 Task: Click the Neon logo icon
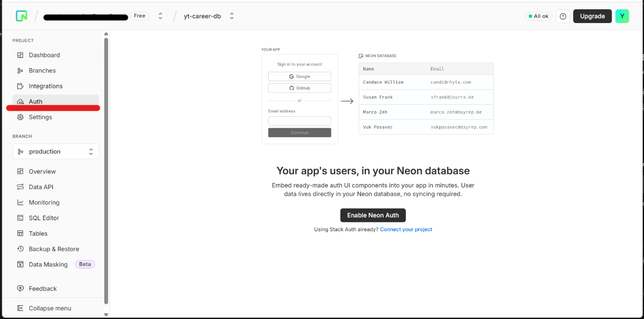21,16
